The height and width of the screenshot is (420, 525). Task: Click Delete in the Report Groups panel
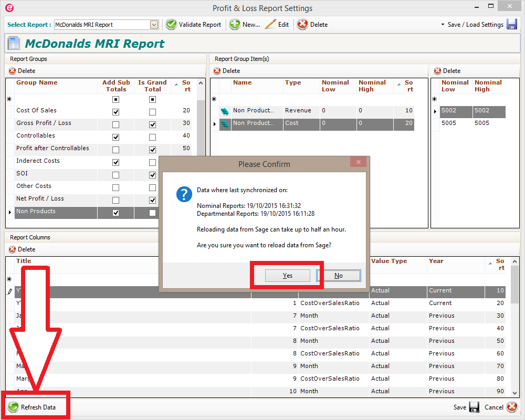pos(22,71)
